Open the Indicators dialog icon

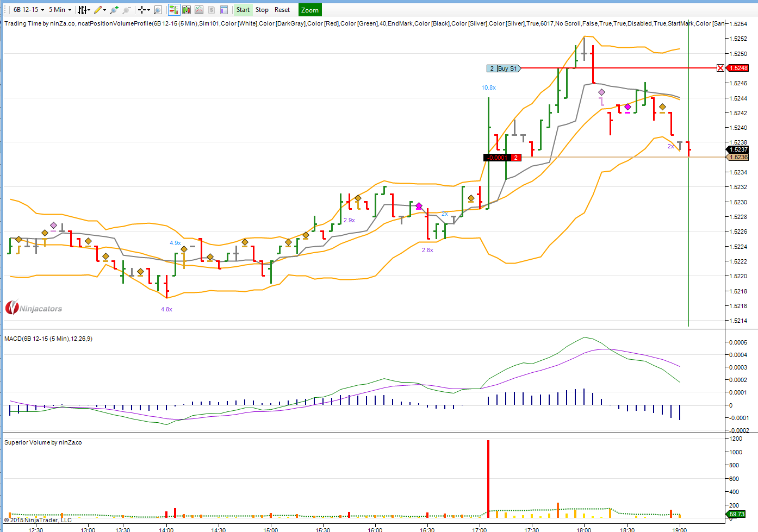(x=199, y=10)
